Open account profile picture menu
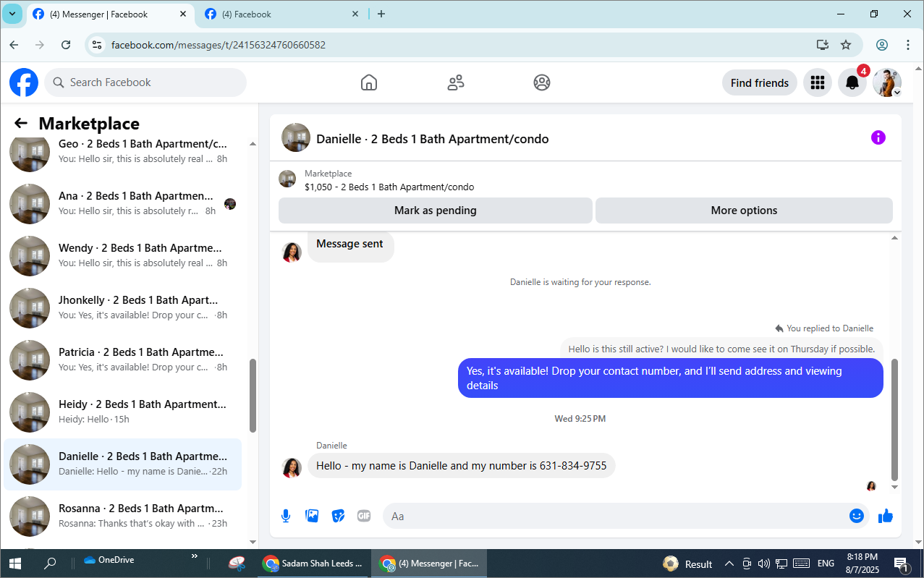The width and height of the screenshot is (924, 578). [887, 82]
